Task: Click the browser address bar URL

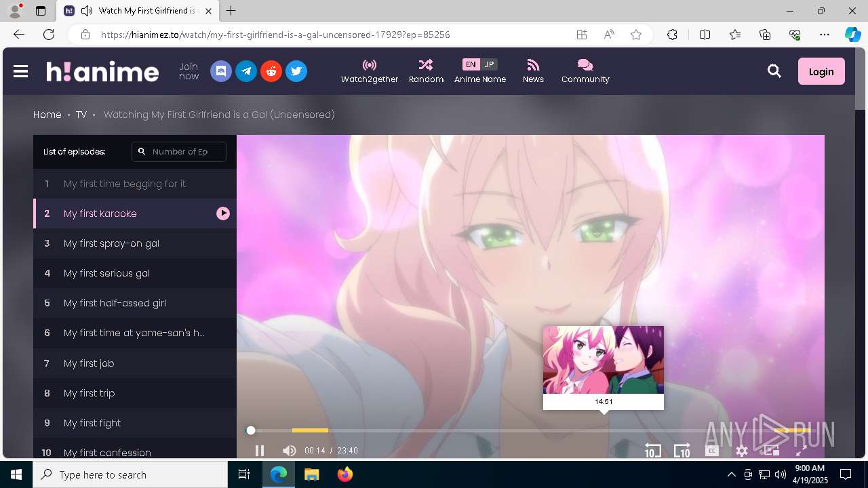Action: click(275, 35)
